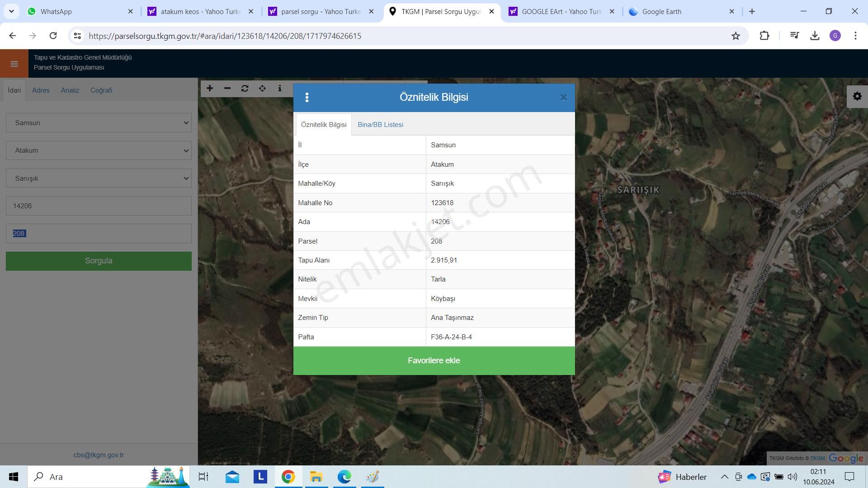Select the Adres search tab

(41, 90)
